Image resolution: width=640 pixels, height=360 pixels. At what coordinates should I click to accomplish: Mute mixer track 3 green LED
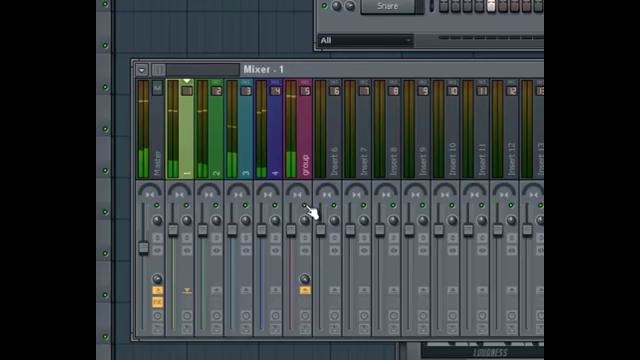[x=245, y=205]
